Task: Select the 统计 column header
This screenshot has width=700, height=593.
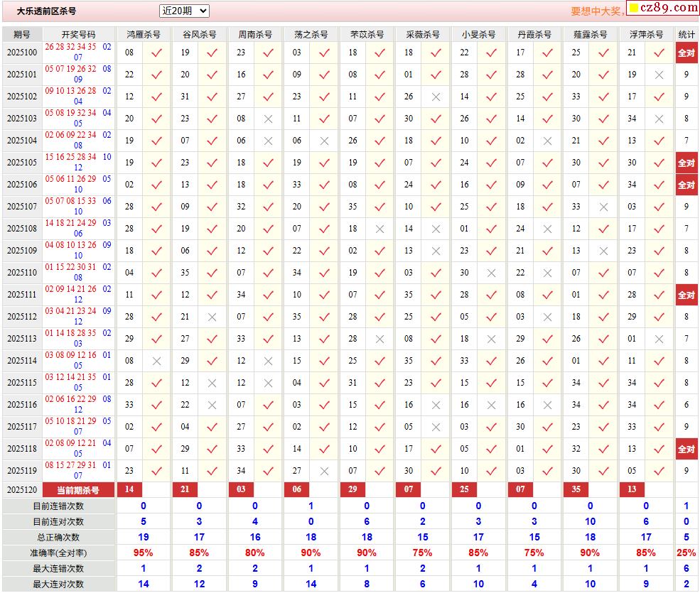Action: click(x=686, y=34)
